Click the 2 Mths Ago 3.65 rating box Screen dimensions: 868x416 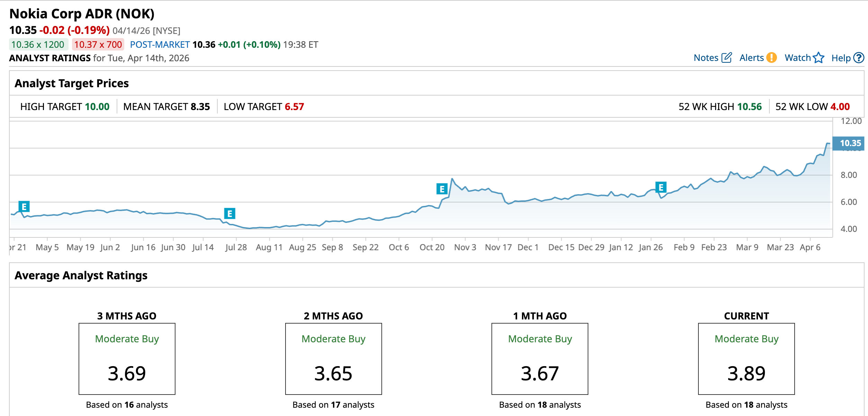(333, 359)
